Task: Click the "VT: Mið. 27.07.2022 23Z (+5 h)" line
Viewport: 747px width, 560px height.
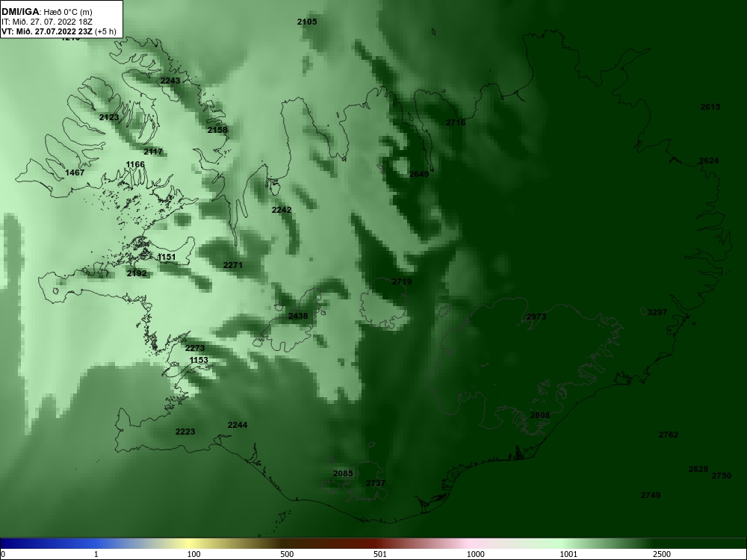Action: [58, 31]
